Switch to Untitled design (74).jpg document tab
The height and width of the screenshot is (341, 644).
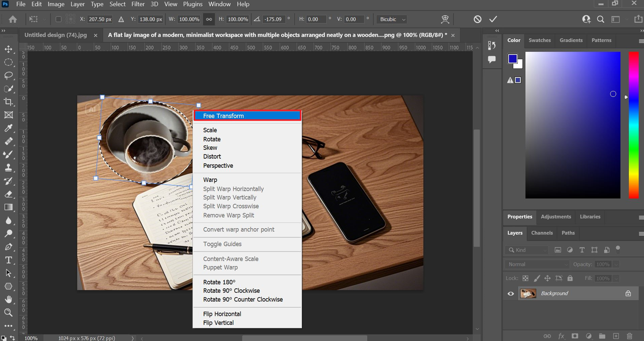pos(55,35)
